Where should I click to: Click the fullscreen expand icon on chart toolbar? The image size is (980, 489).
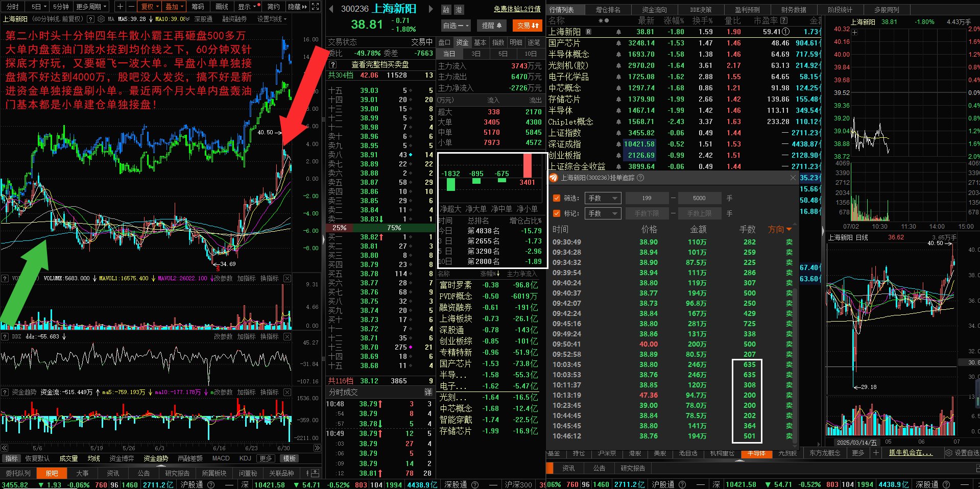pyautogui.click(x=316, y=7)
